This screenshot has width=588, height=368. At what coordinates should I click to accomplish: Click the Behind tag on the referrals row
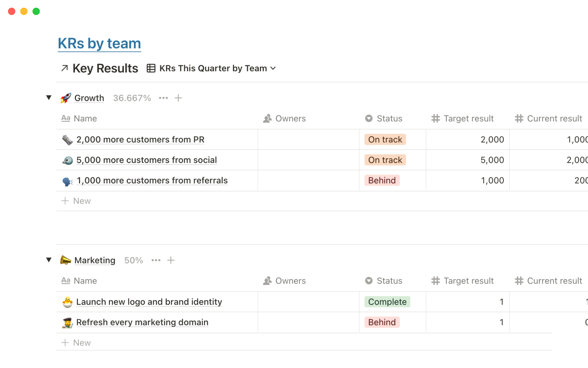[382, 181]
